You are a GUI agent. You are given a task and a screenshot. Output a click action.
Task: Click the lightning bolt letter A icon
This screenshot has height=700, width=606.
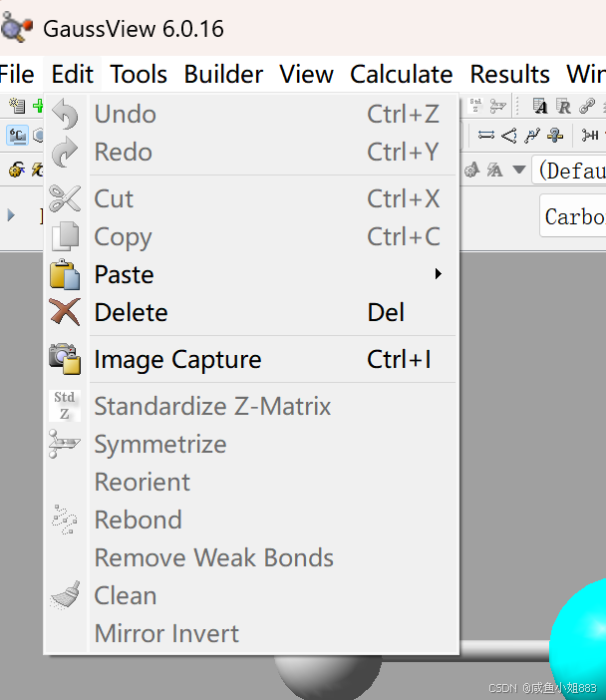tap(495, 170)
